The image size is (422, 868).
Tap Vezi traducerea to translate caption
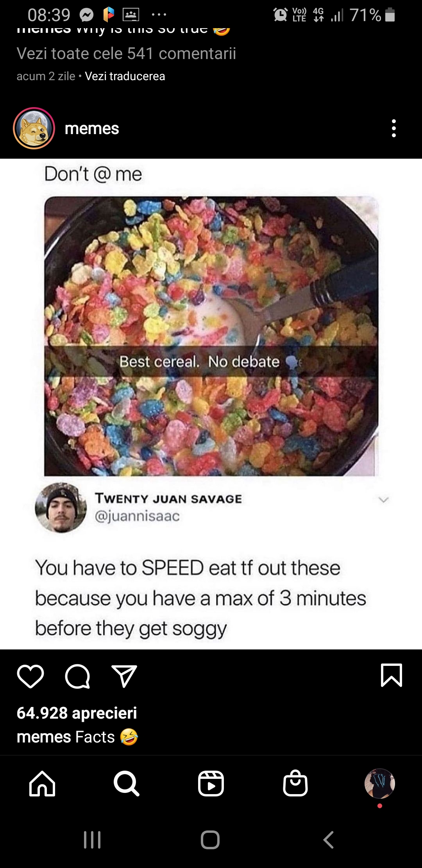pos(125,76)
